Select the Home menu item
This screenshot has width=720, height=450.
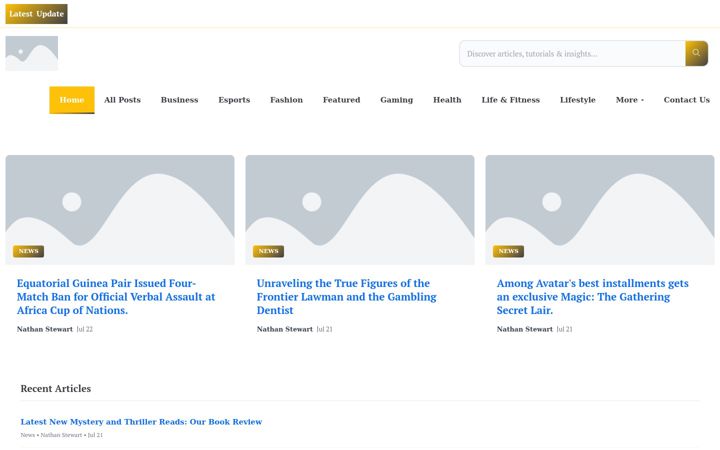tap(72, 100)
